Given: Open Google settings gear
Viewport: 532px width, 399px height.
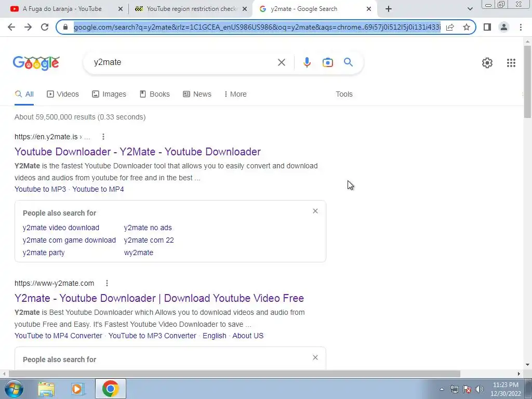Looking at the screenshot, I should [487, 63].
